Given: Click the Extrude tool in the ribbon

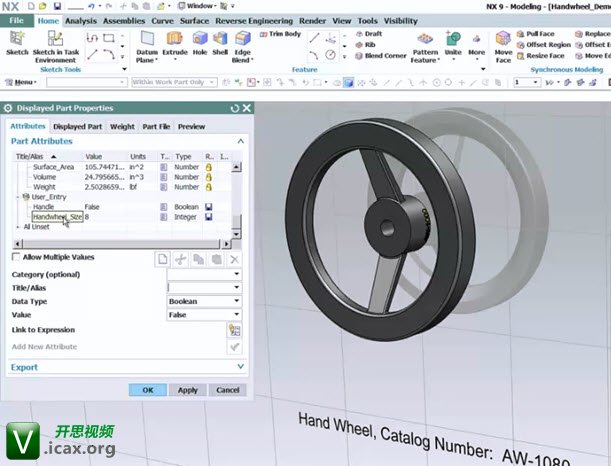Looking at the screenshot, I should coord(175,43).
